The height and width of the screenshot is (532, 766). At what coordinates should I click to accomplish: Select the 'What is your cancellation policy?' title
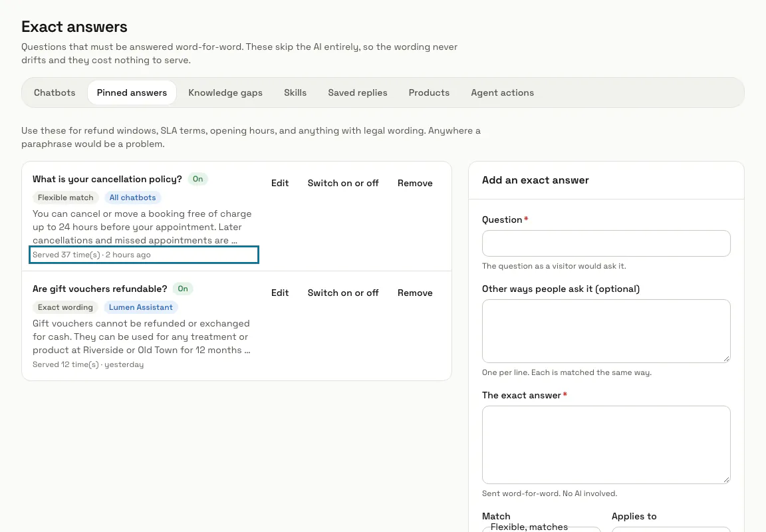tap(107, 180)
